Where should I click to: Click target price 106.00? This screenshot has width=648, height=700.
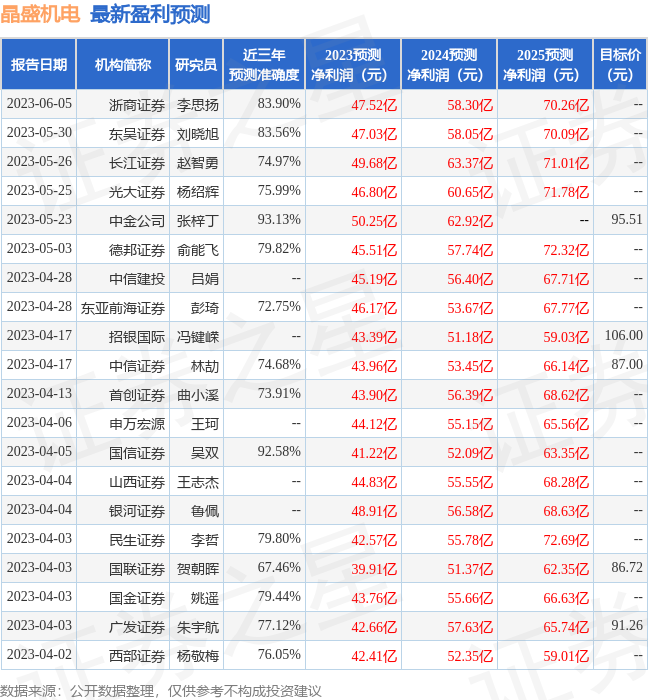[x=623, y=335]
